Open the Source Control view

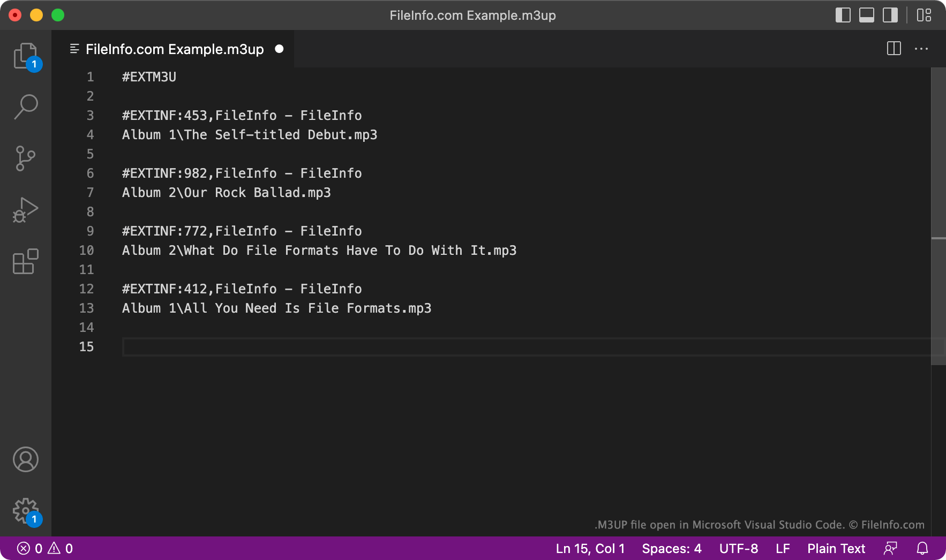coord(25,158)
